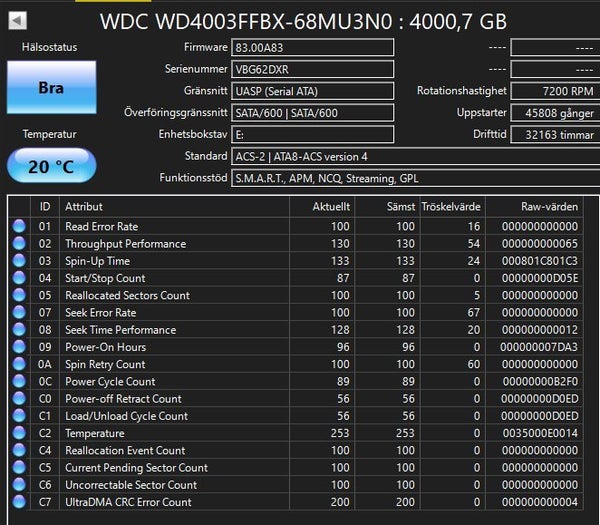
Task: Click status orb for Power-On Hours
Action: 19,347
